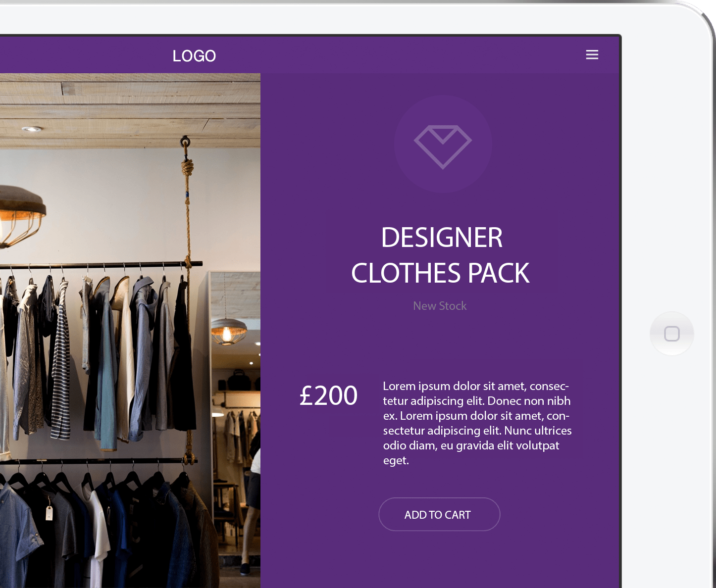Viewport: 716px width, 588px height.
Task: Click the recessed ceiling spotlight in photo
Action: (x=31, y=129)
